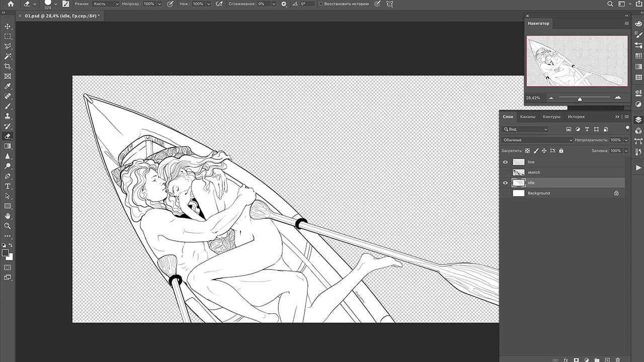Switch to the Каналы tab
Image resolution: width=644 pixels, height=362 pixels.
(x=528, y=117)
